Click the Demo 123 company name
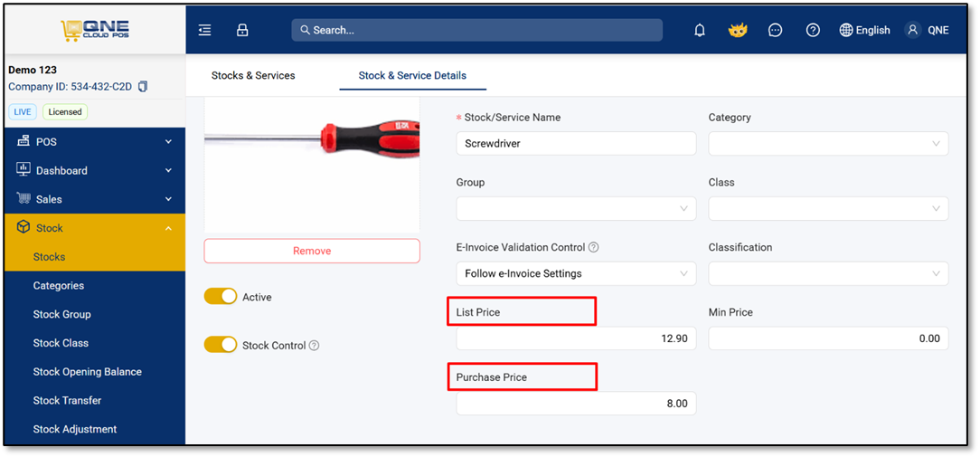 [33, 70]
